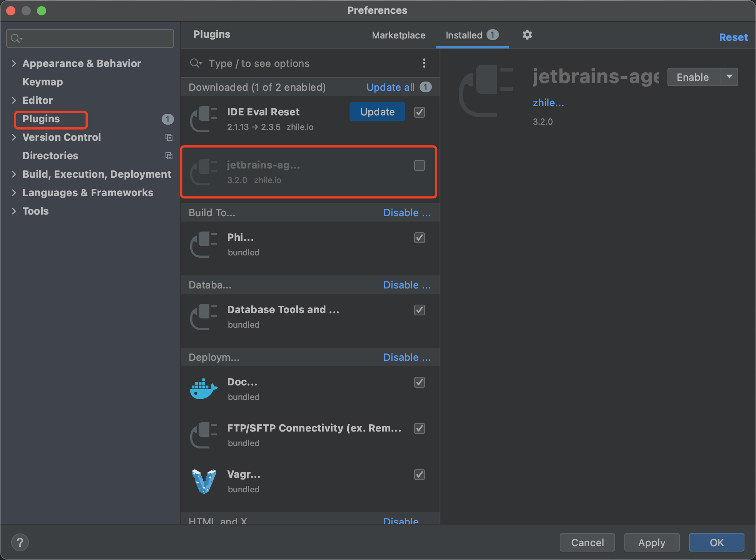Open the Enable button dropdown arrow
This screenshot has width=756, height=560.
point(729,77)
